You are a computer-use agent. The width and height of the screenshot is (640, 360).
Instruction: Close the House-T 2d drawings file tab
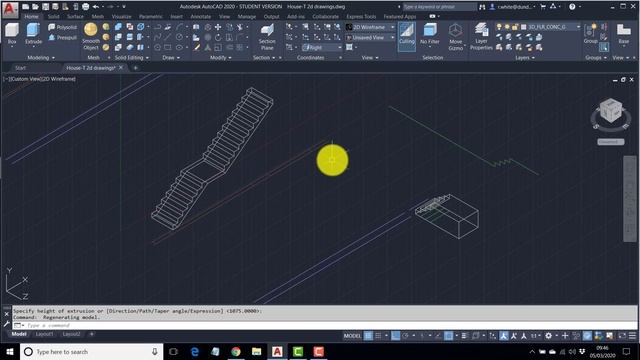[x=121, y=68]
